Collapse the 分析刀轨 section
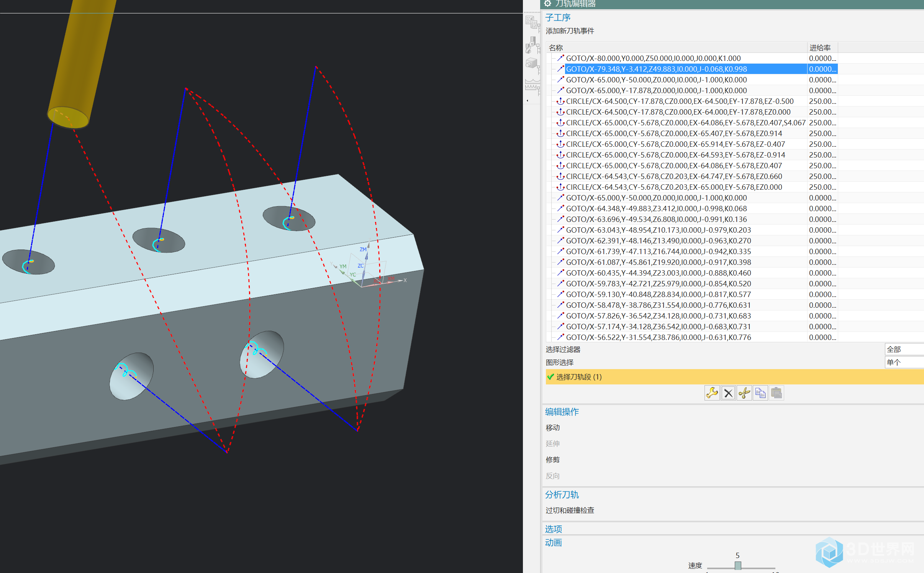This screenshot has width=924, height=573. coord(562,494)
